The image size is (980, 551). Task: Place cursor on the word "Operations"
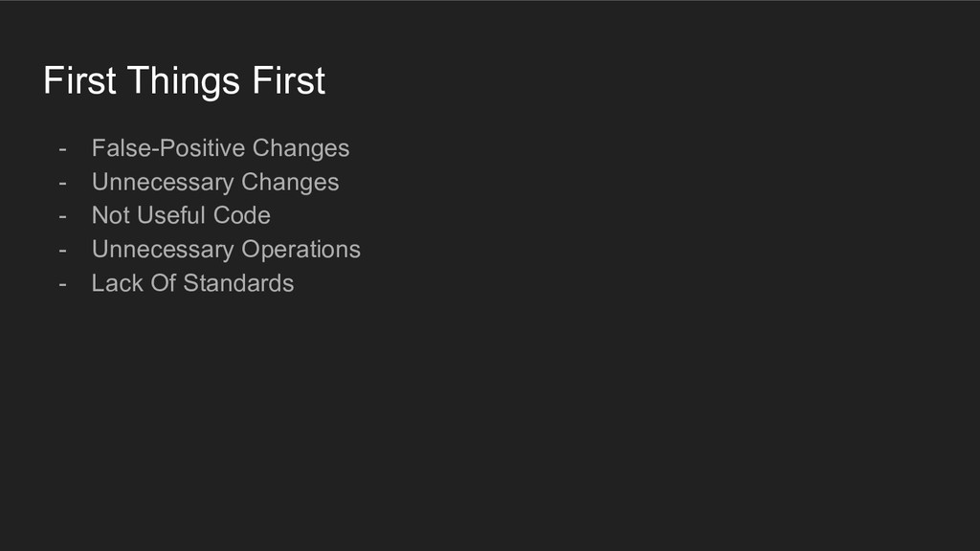pos(301,250)
